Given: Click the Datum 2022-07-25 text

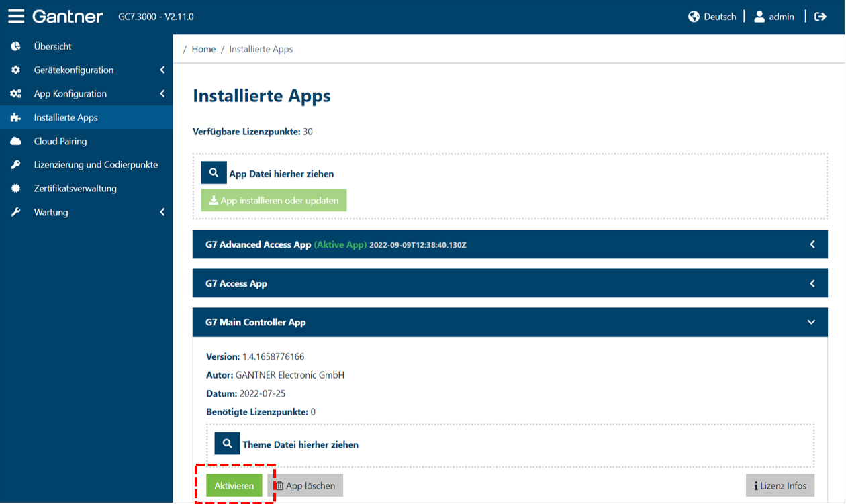Looking at the screenshot, I should [x=246, y=393].
